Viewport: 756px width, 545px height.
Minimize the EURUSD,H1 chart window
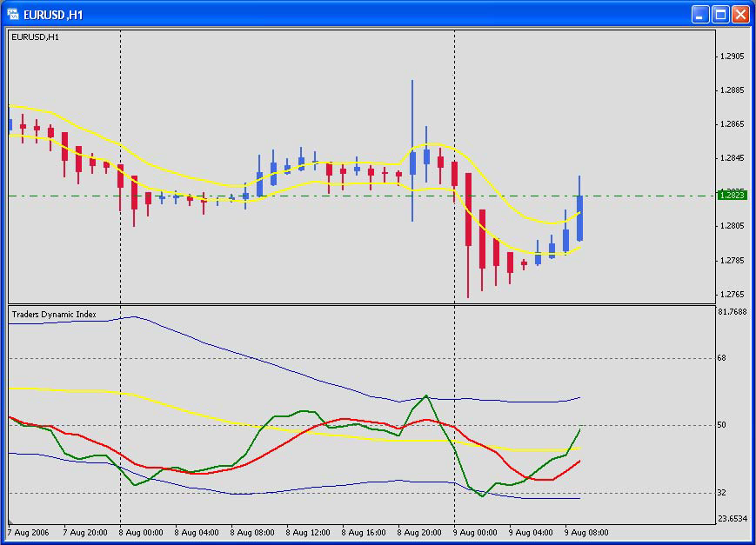click(x=700, y=14)
